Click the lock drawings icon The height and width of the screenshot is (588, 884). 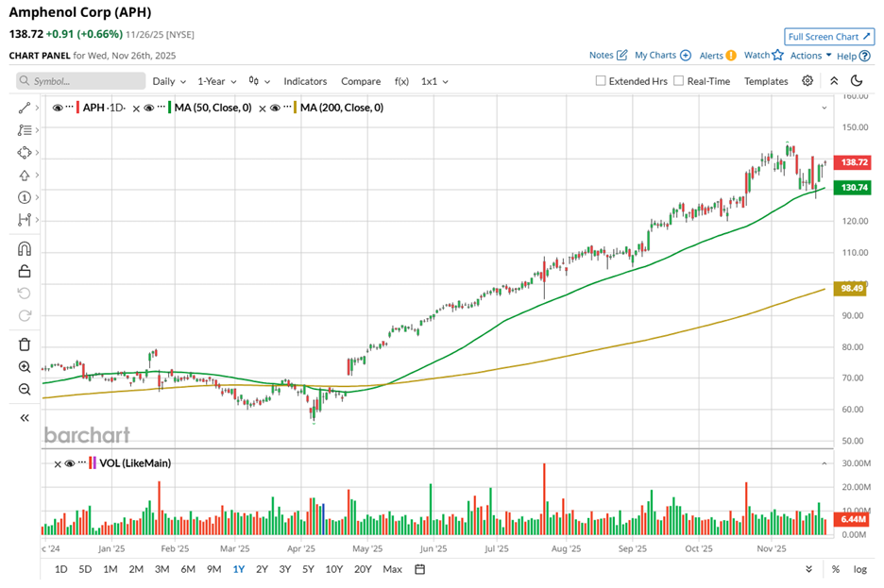25,272
